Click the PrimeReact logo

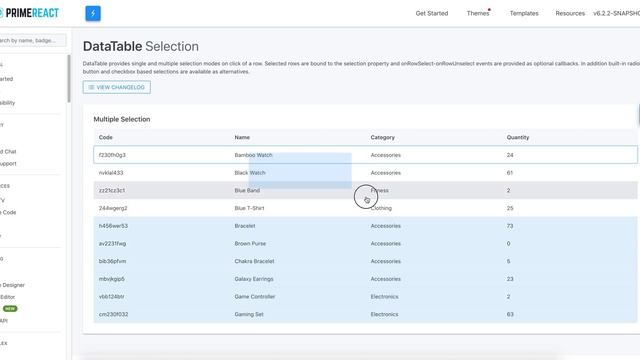coord(29,13)
